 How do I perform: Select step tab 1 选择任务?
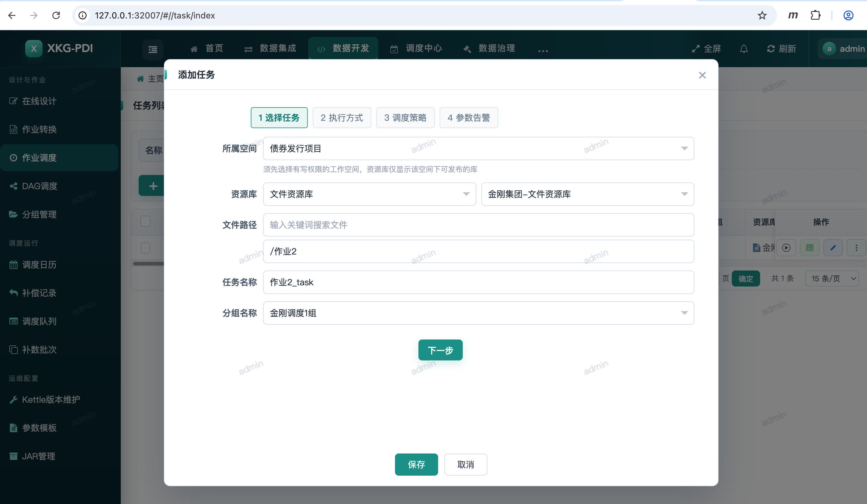tap(279, 118)
